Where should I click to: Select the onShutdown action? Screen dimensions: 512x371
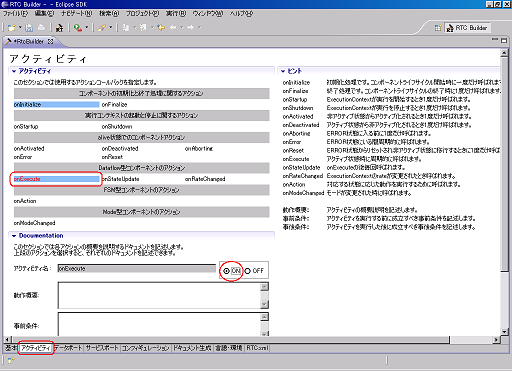pos(117,127)
